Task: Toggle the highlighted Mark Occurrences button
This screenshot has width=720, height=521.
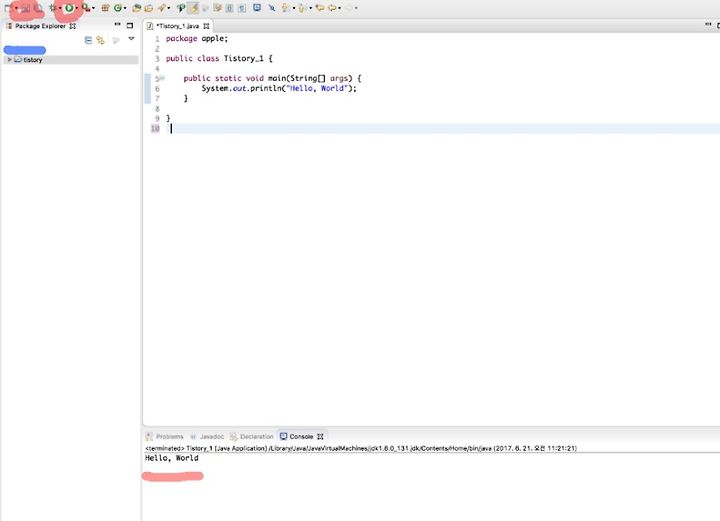Action: [x=194, y=8]
